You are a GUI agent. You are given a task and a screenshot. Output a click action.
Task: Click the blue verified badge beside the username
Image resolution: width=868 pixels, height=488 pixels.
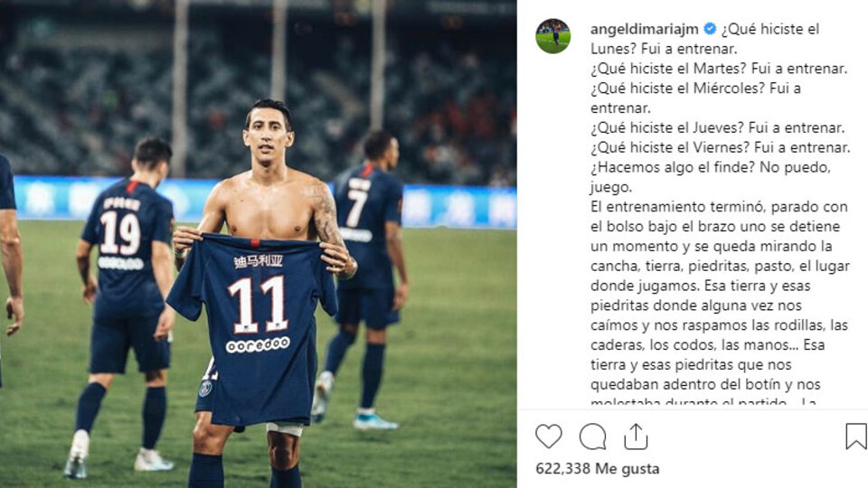[x=710, y=29]
